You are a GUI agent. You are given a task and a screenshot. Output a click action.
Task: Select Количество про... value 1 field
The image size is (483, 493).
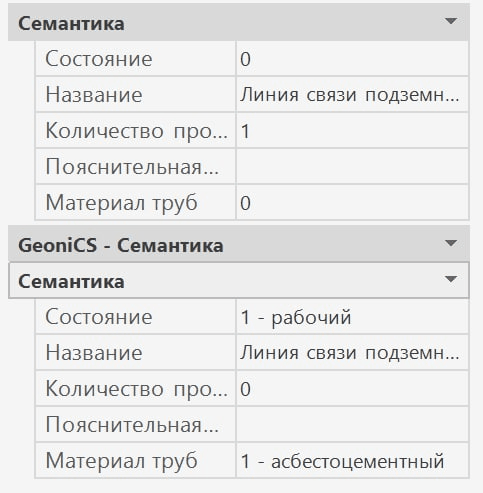click(x=352, y=130)
